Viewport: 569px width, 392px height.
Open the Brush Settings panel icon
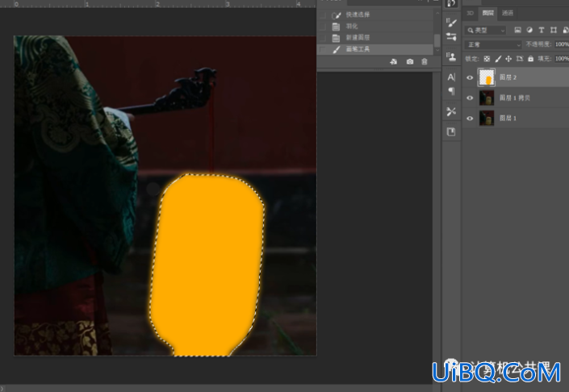click(451, 23)
